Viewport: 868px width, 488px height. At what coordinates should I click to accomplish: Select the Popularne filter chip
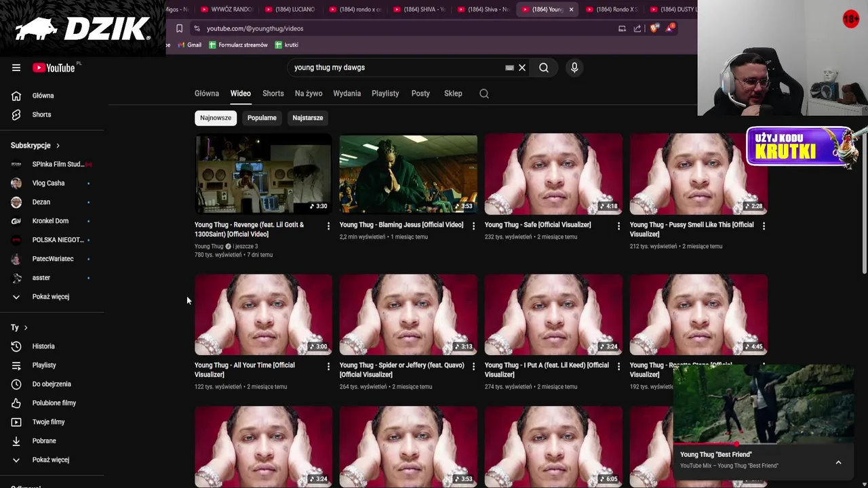click(x=262, y=118)
